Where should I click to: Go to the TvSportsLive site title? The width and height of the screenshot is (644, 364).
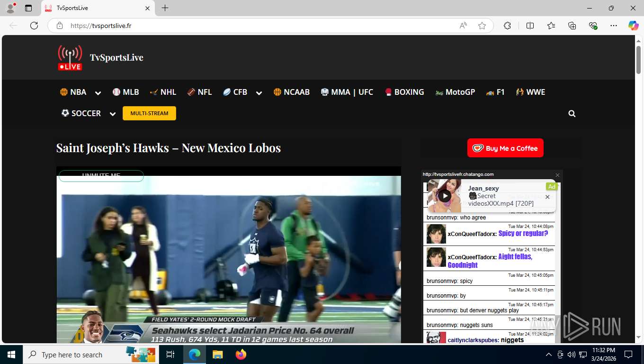coord(116,58)
